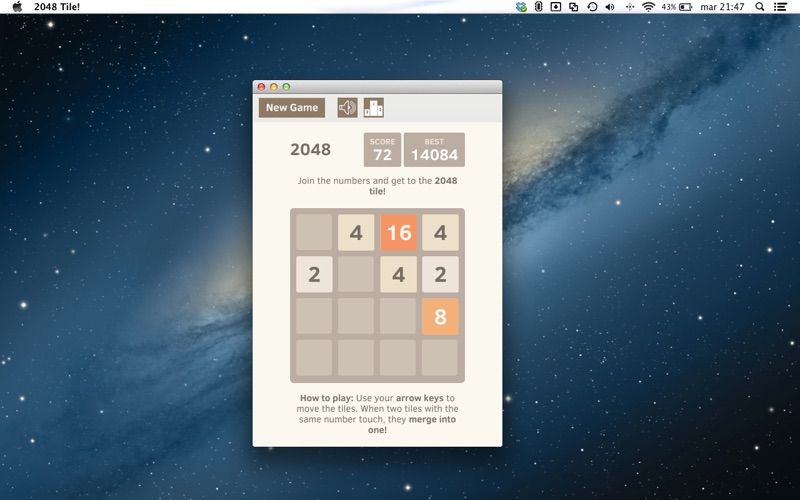Select the 2 tile directly above the 8 tile

click(440, 274)
